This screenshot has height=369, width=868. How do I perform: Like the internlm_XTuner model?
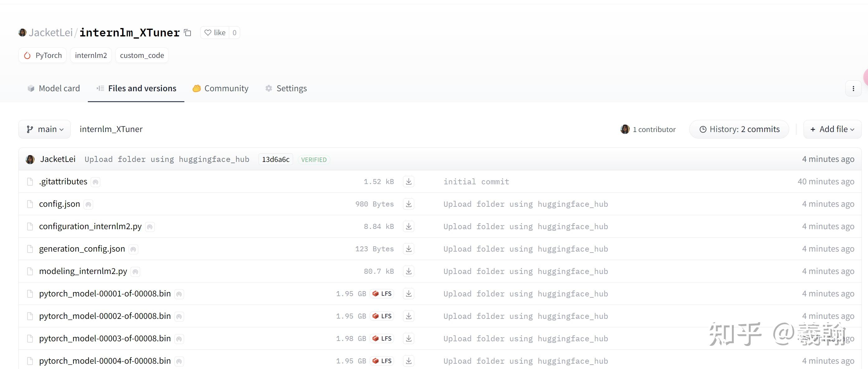(x=215, y=33)
